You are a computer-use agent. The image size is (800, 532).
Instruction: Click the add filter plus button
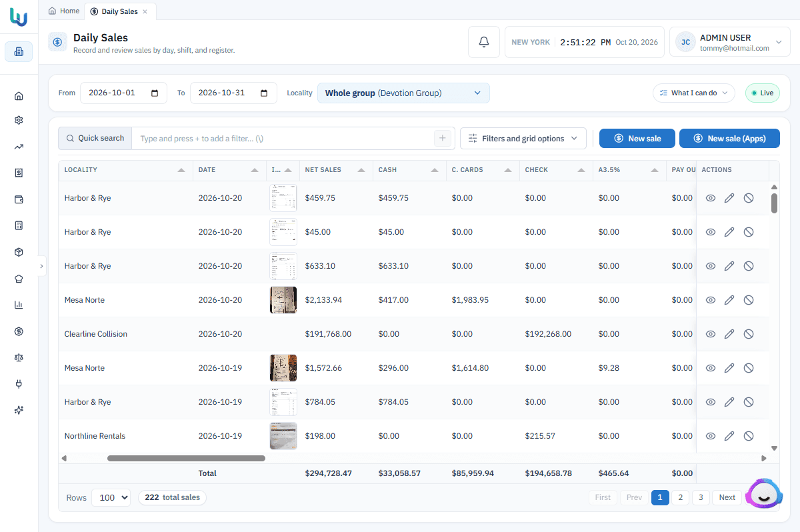click(442, 138)
